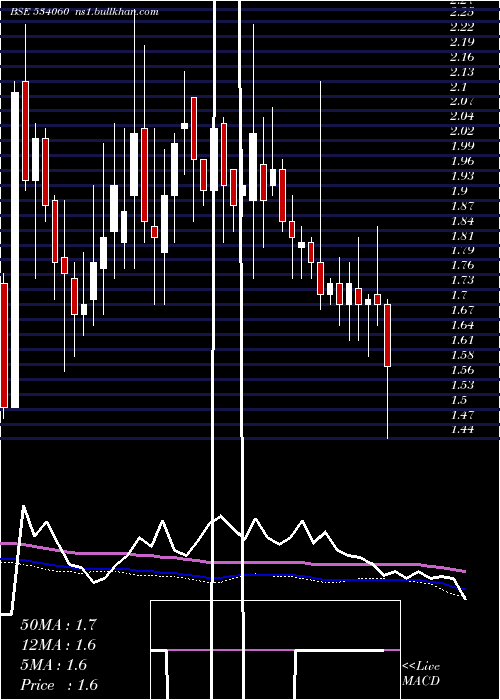Viewport: 500px width, 700px height.
Task: Click the 2.19 price axis label
Action: [x=462, y=42]
